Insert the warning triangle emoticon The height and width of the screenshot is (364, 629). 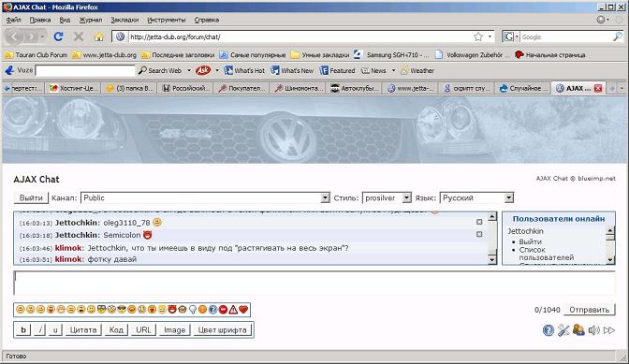click(x=233, y=310)
